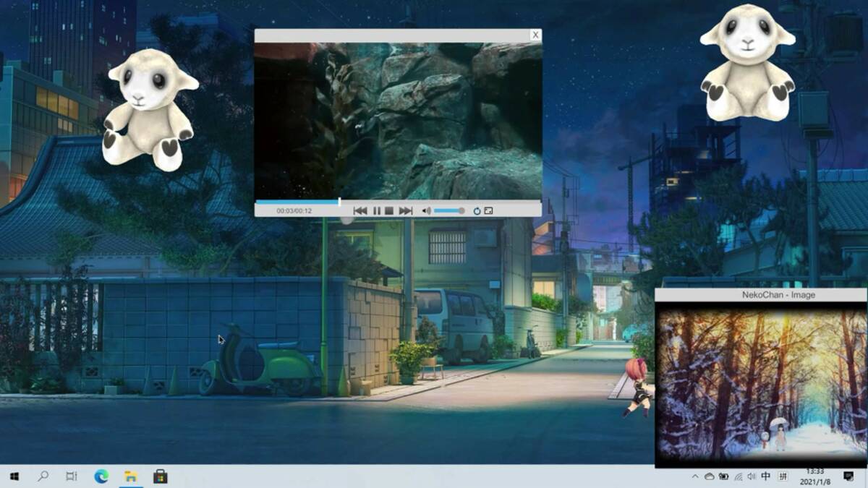Launch Microsoft Edge from taskbar
This screenshot has width=868, height=488.
(x=101, y=476)
